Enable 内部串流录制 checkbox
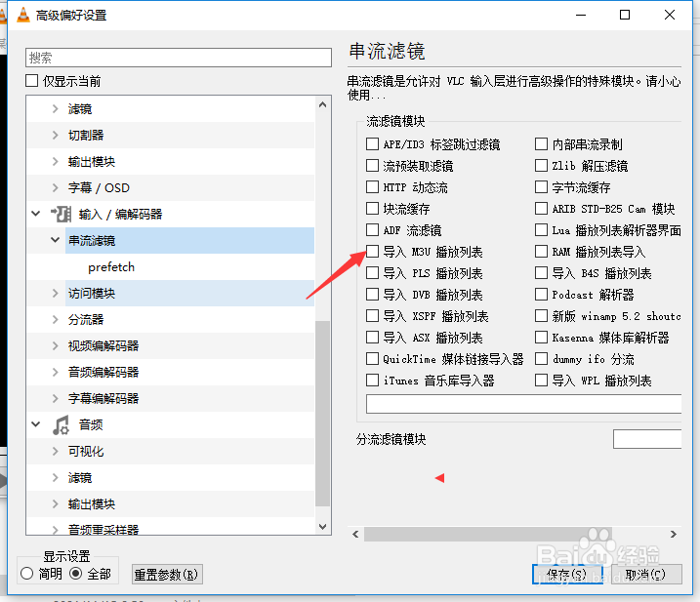Image resolution: width=700 pixels, height=602 pixels. 541,144
